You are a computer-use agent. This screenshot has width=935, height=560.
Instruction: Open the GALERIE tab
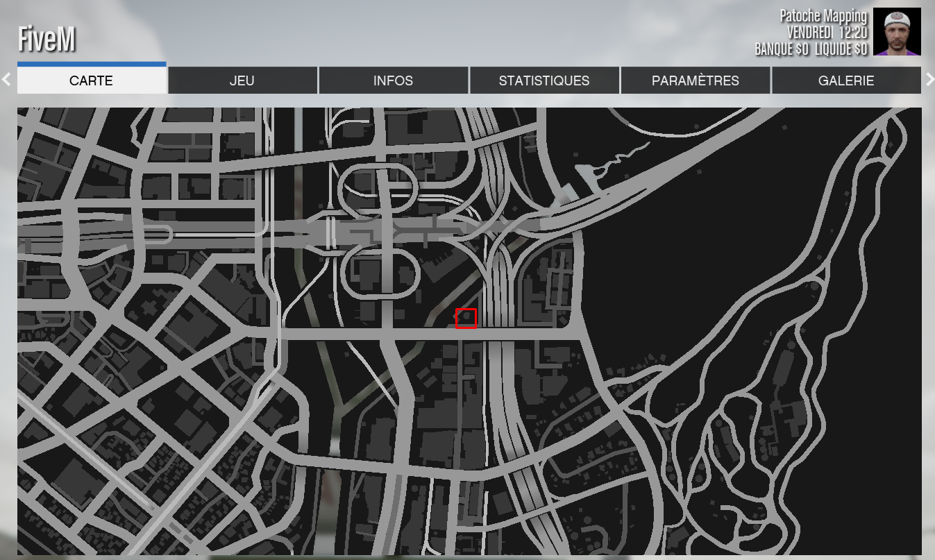[x=845, y=80]
